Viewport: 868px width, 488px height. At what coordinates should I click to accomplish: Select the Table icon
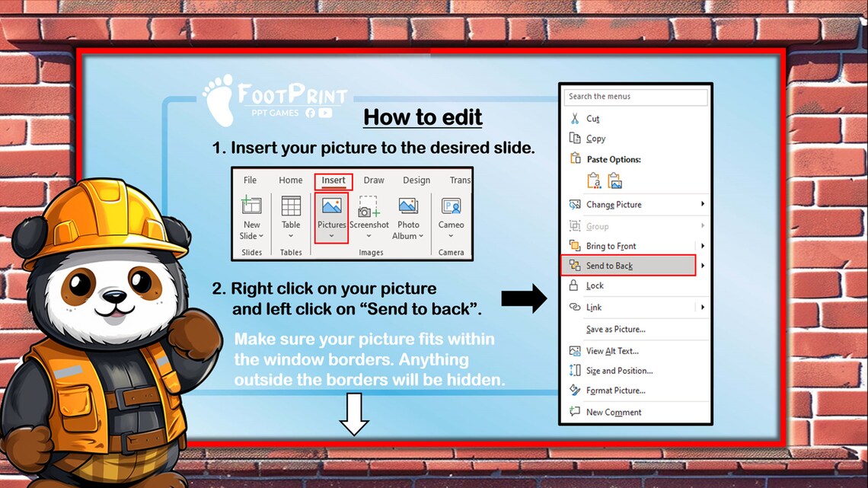click(291, 205)
